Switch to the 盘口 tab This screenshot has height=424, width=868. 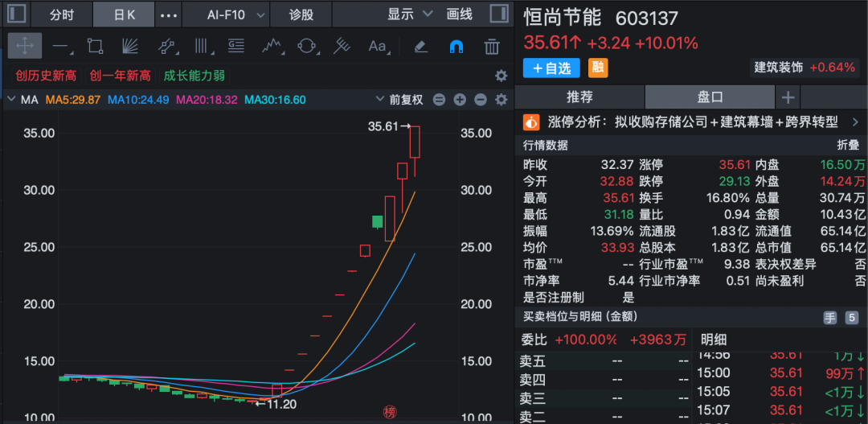click(x=710, y=97)
